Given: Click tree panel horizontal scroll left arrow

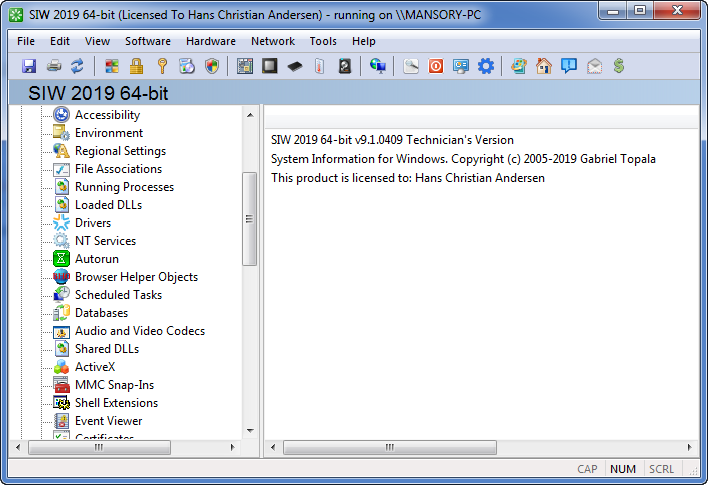Looking at the screenshot, I should tap(18, 448).
